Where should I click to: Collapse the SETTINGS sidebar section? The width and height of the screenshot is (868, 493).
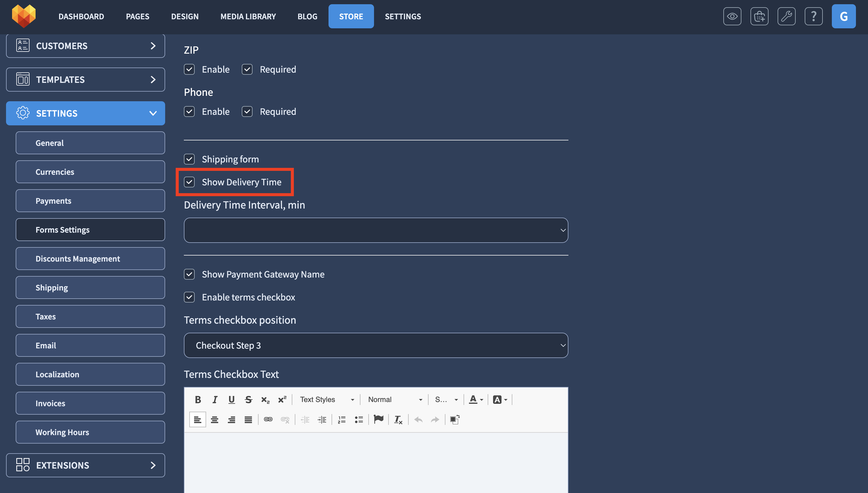85,113
